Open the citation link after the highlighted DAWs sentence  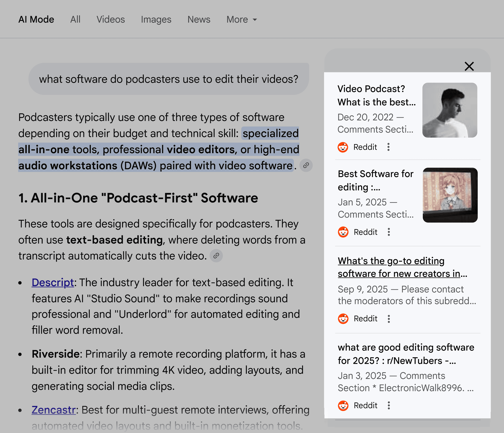[306, 165]
